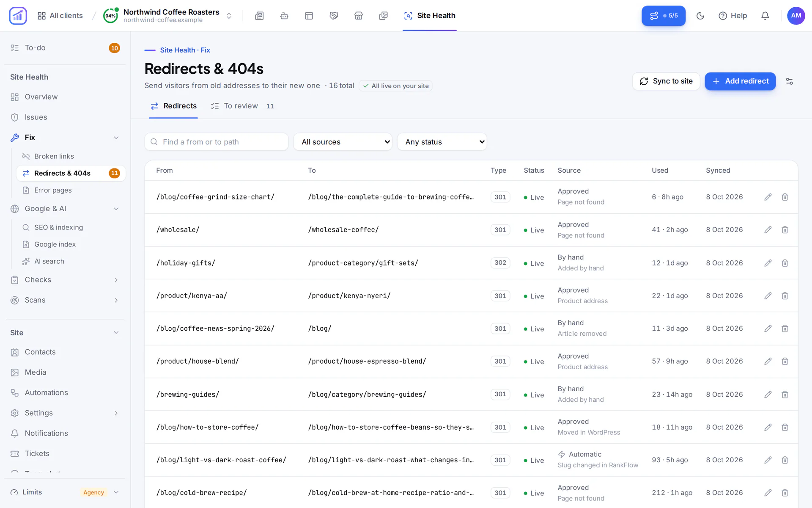Open the Help link

(x=733, y=16)
